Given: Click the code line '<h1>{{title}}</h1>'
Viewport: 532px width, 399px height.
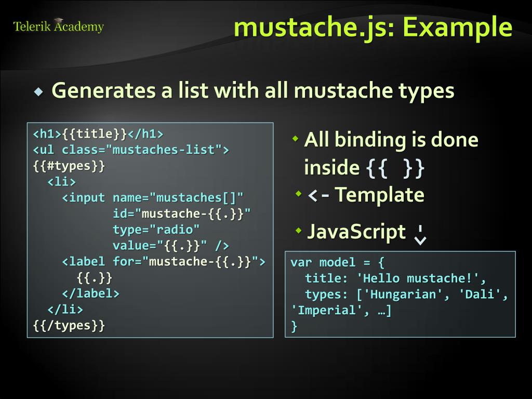Looking at the screenshot, I should pos(98,134).
